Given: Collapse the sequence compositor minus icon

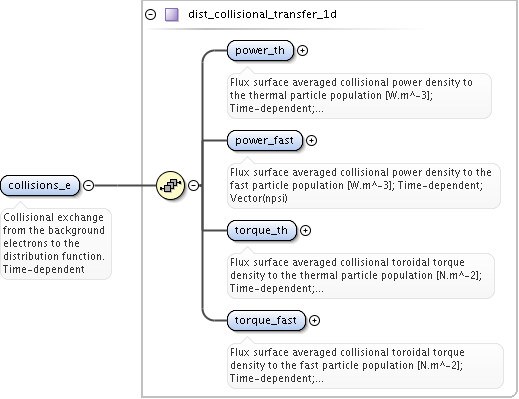Looking at the screenshot, I should 194,185.
